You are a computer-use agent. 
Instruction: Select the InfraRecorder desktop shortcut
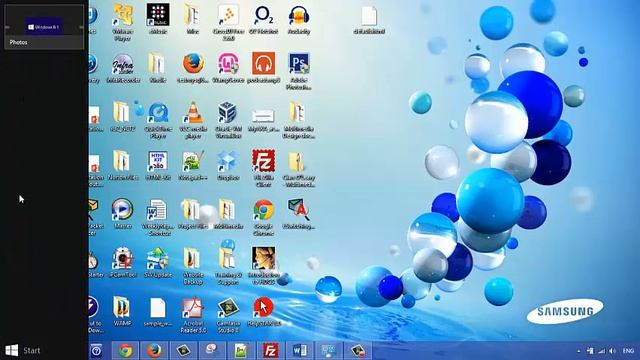[x=123, y=68]
